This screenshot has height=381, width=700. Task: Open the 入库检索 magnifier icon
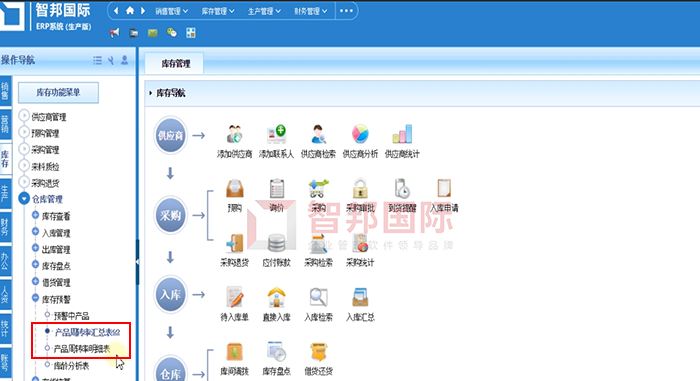point(318,297)
